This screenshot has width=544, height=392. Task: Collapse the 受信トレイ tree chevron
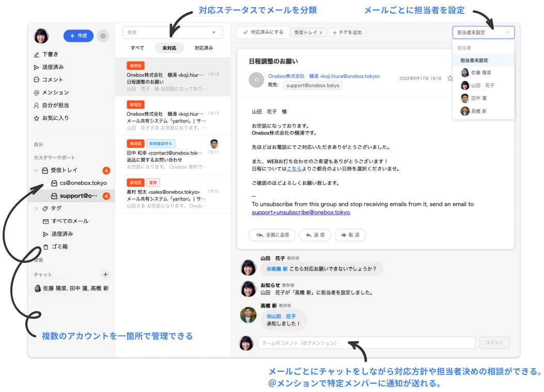[36, 170]
